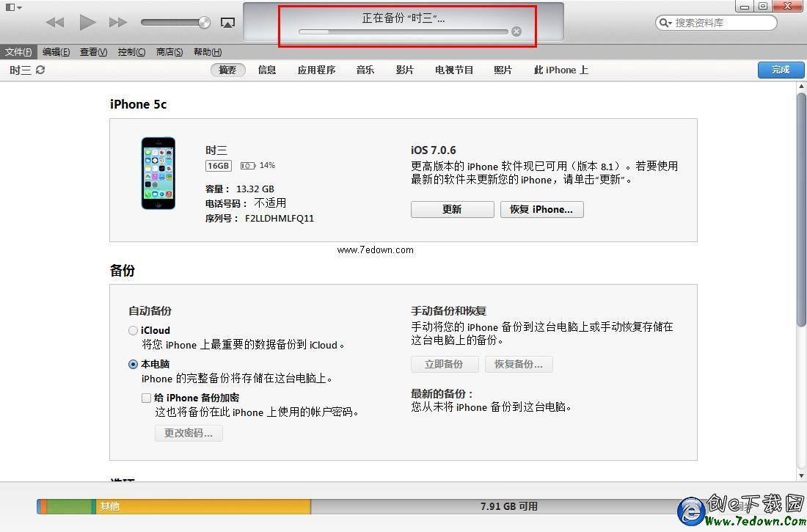Open the 文件 menu
Viewport: 807px width, 532px height.
(x=18, y=52)
